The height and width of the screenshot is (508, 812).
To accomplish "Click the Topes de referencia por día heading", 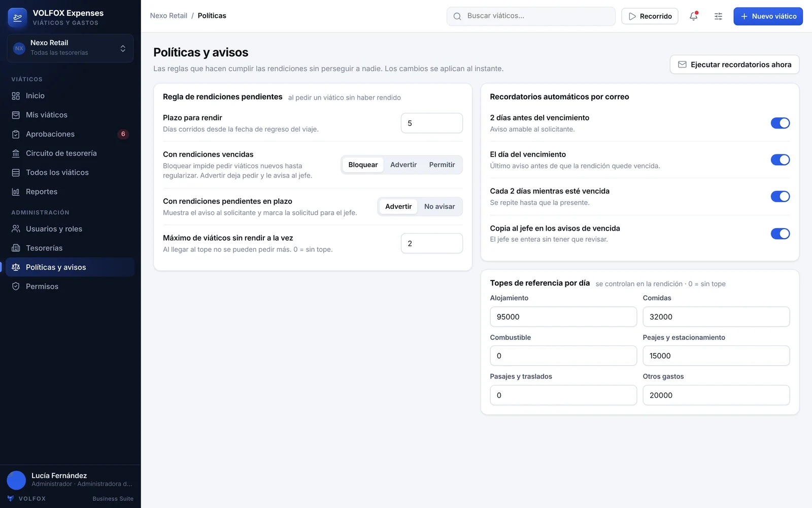I will (539, 283).
